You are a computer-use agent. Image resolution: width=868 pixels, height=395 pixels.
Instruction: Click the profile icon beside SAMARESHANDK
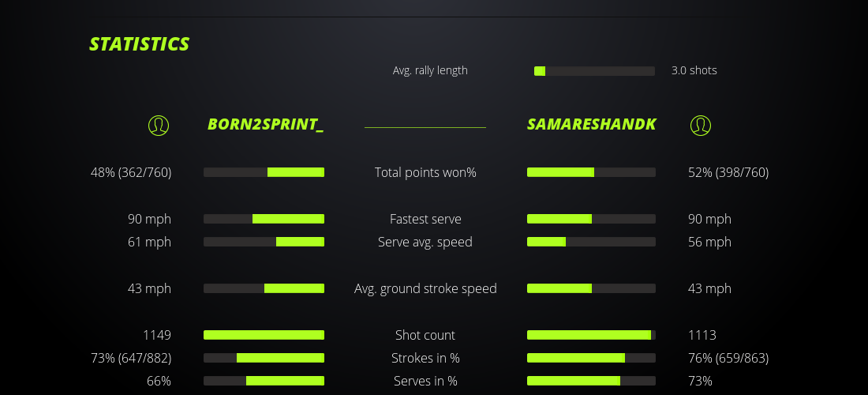[700, 125]
